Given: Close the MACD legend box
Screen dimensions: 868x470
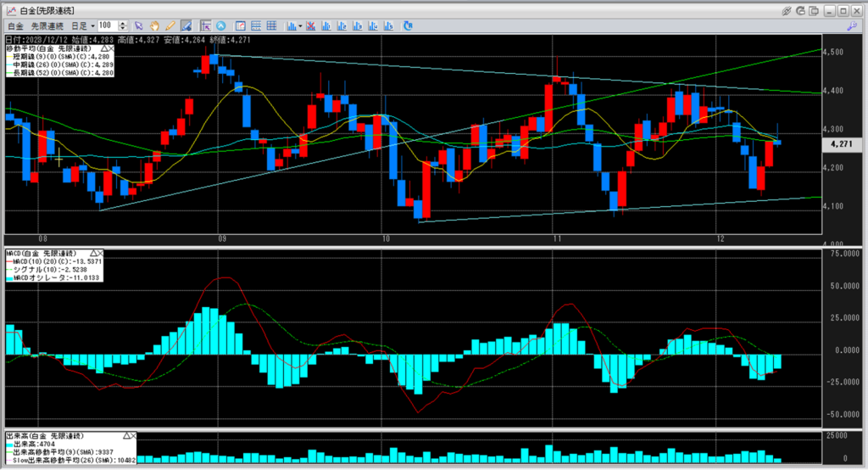Looking at the screenshot, I should (x=100, y=254).
